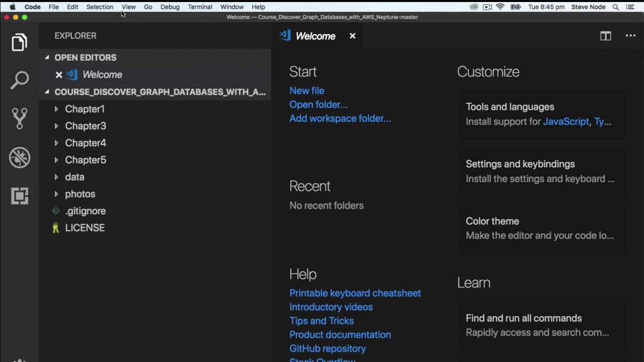Open the GitHub repository link
The image size is (644, 362).
click(328, 348)
